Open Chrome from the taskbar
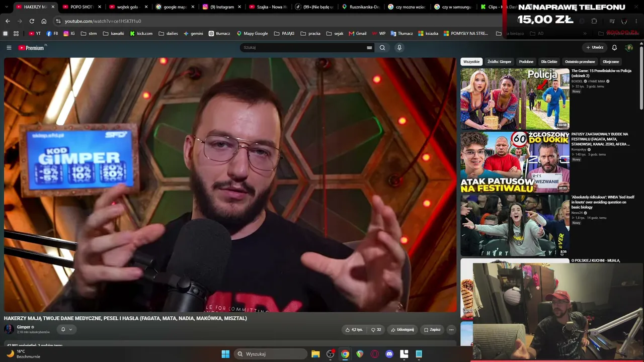The height and width of the screenshot is (362, 644). (345, 354)
